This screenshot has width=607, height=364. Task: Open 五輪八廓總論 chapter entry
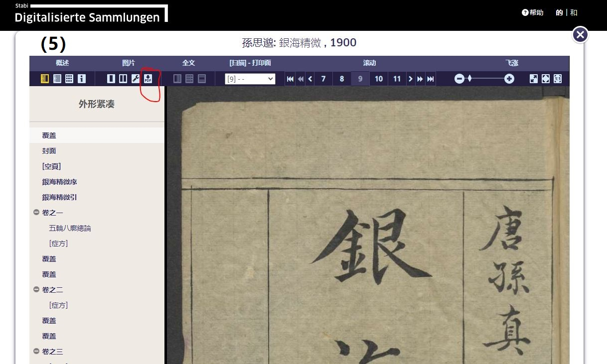click(70, 228)
